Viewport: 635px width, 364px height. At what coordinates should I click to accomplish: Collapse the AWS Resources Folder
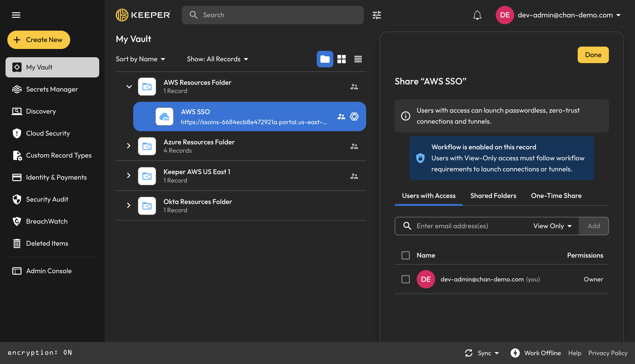pos(129,87)
